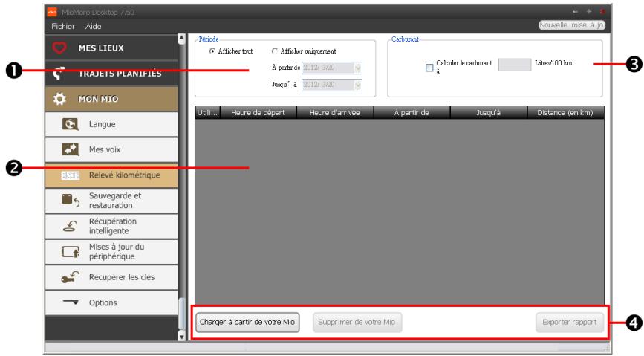This screenshot has height=356, width=644.
Task: Select the Langue icon in sidebar
Action: point(67,124)
